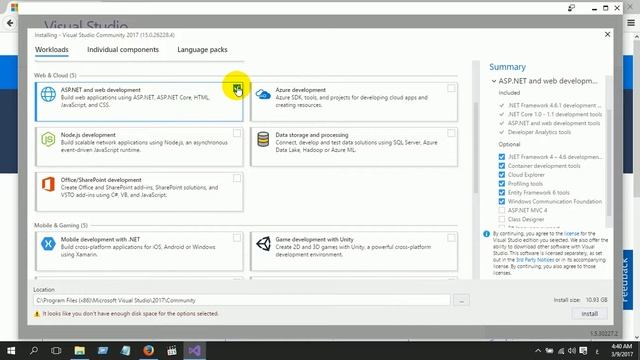Click the license info icon
The image size is (640, 360).
pyautogui.click(x=486, y=234)
